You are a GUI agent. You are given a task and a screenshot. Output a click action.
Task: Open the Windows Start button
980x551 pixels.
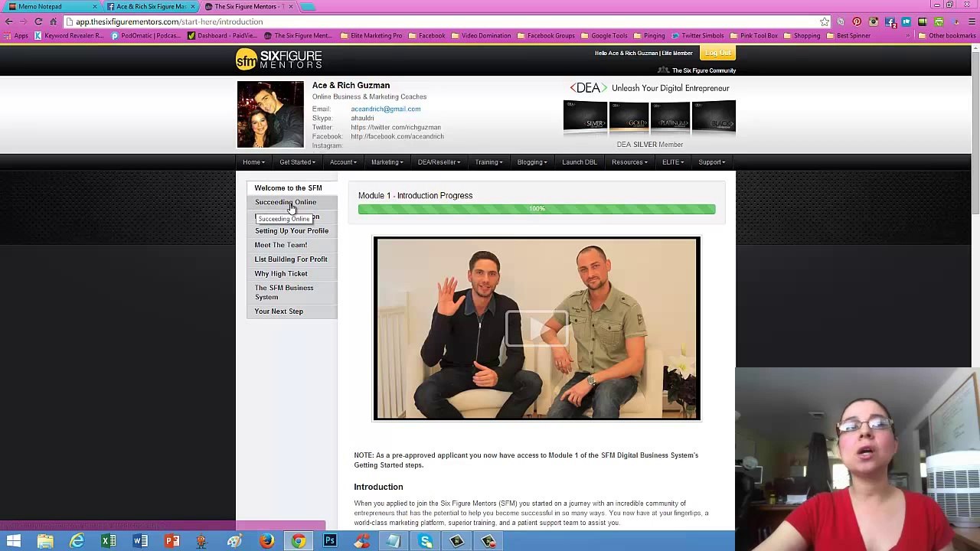14,542
